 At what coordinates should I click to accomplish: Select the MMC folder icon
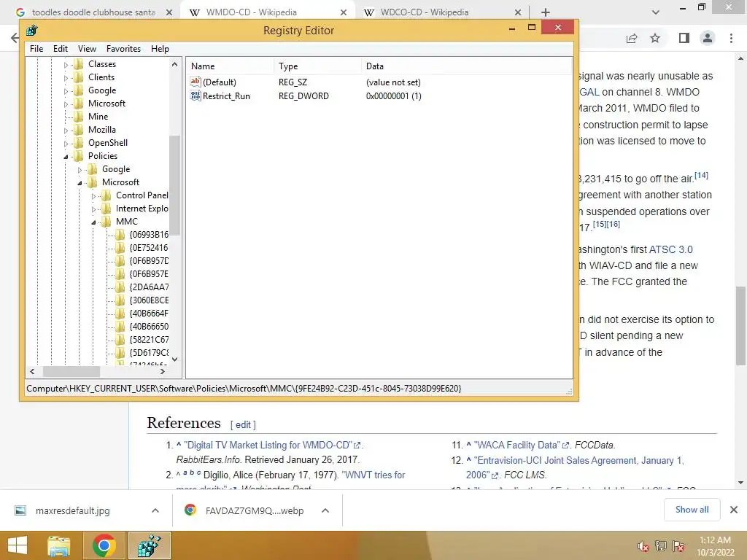[107, 222]
